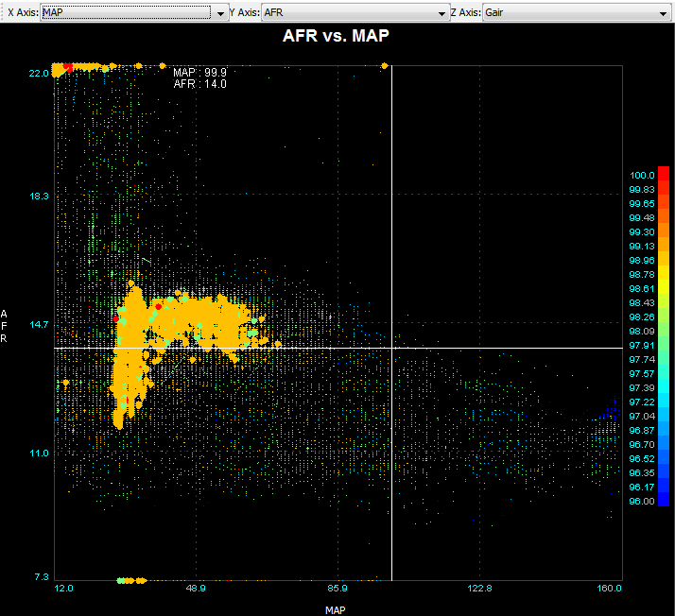The height and width of the screenshot is (616, 675).
Task: Select the 96.00 label on color legend
Action: point(642,502)
